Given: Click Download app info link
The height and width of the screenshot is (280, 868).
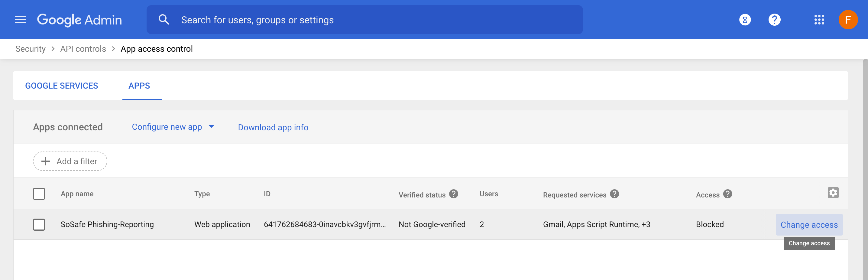Looking at the screenshot, I should [x=273, y=127].
